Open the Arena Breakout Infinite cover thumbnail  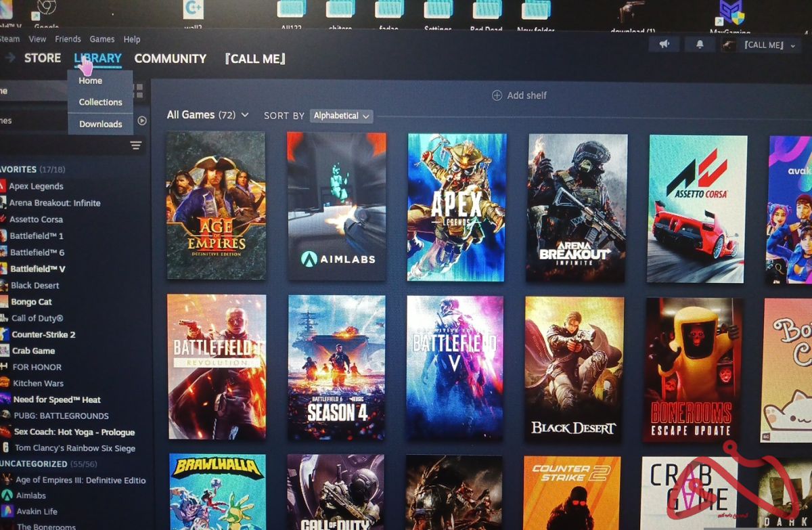[577, 208]
